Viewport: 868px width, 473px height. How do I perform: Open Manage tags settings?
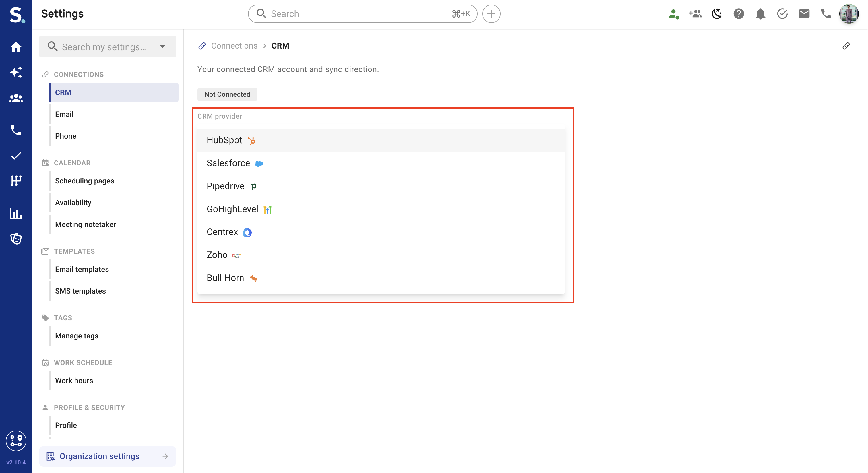click(x=114, y=336)
